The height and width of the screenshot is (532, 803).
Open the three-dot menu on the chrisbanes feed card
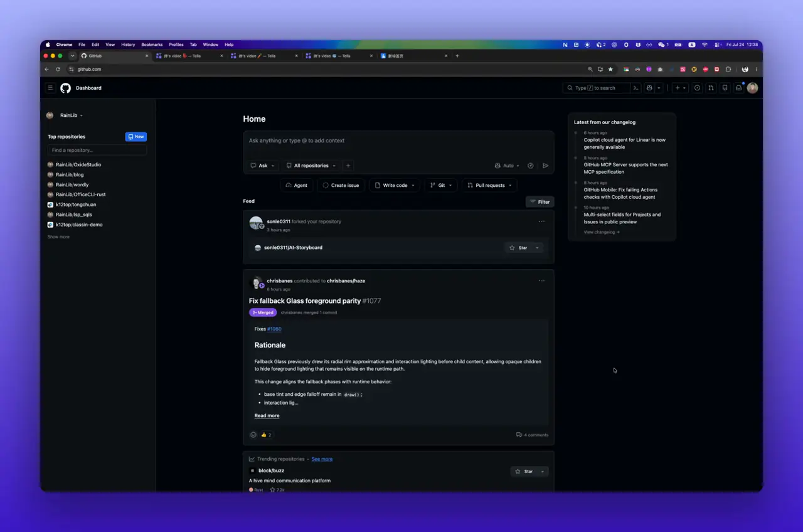pyautogui.click(x=541, y=281)
